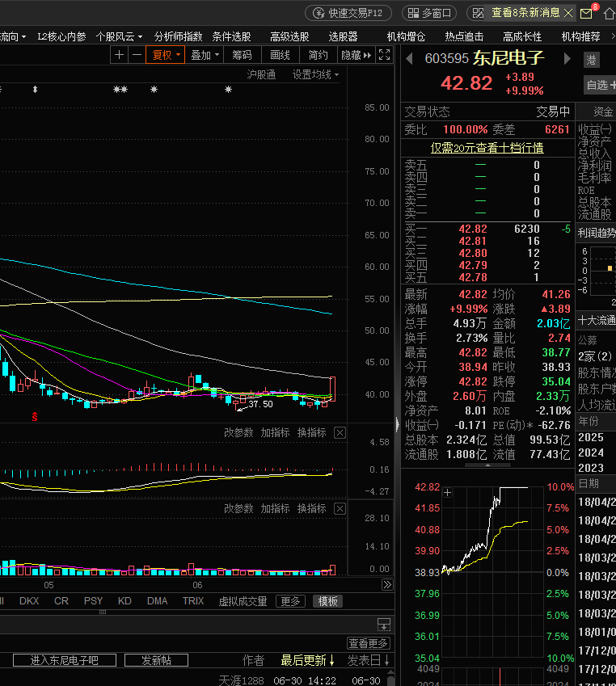Viewport: 616px width, 686px height.
Task: Go to the next stock with right arrow
Action: click(x=567, y=59)
